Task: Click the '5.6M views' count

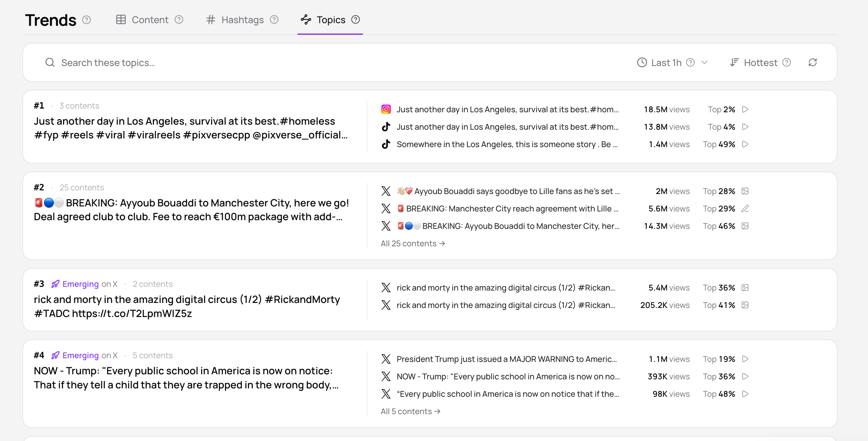Action: 669,209
